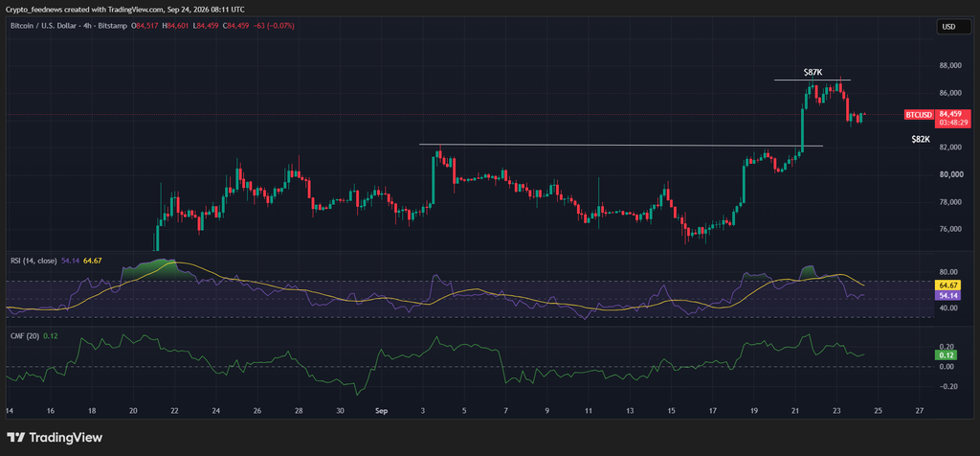
Task: Click the 76,000 price axis label
Action: pyautogui.click(x=950, y=230)
